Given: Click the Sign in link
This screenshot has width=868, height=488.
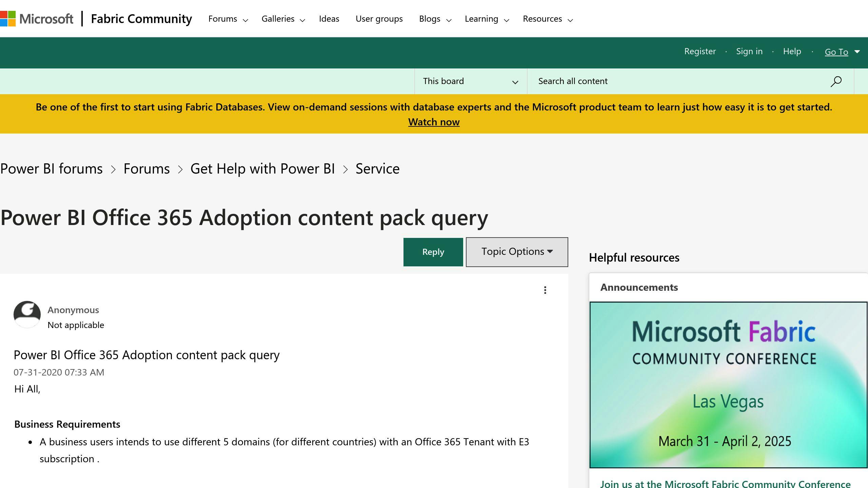Looking at the screenshot, I should click(749, 52).
